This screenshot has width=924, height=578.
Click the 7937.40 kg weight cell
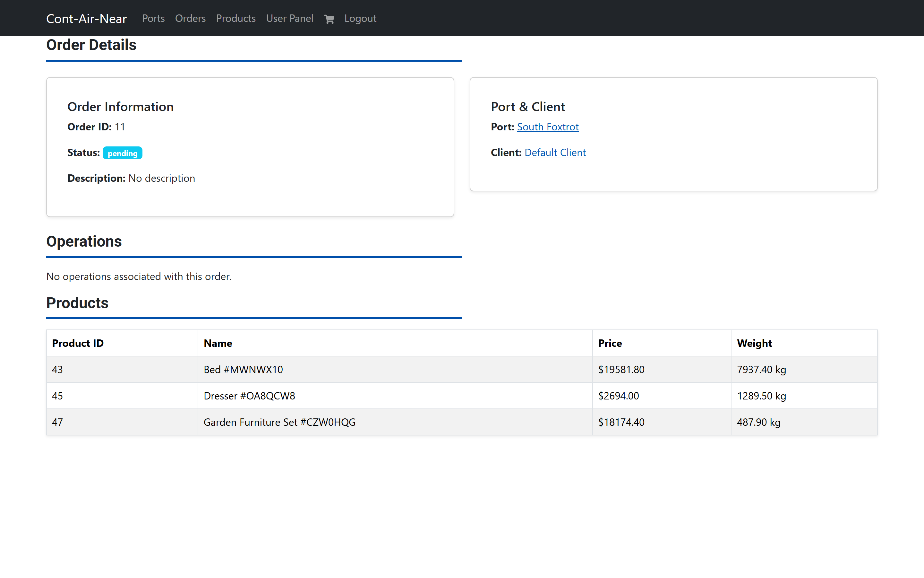[x=804, y=369]
